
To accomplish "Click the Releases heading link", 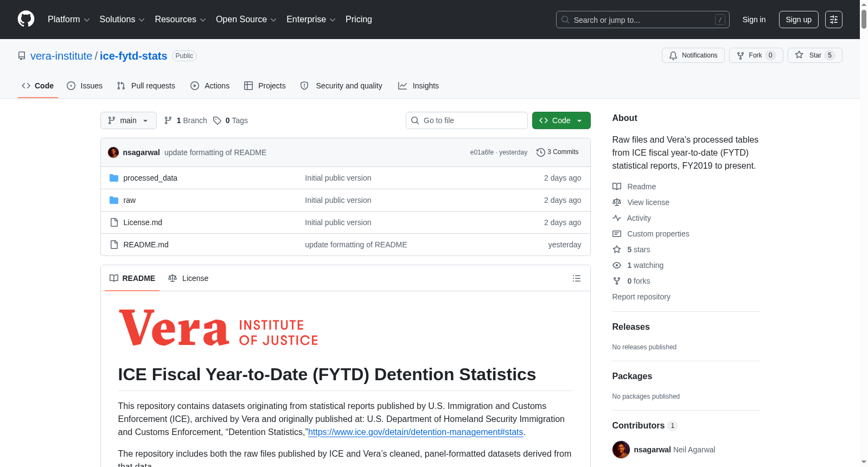I will (x=631, y=327).
